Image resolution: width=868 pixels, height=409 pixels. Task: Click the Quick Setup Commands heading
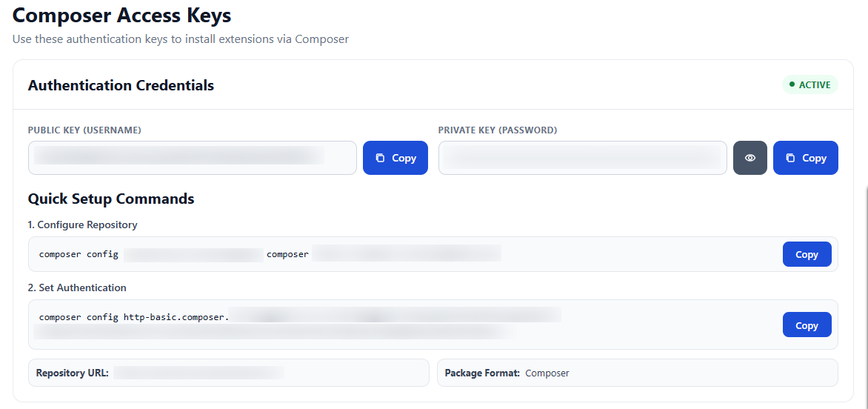click(x=111, y=199)
